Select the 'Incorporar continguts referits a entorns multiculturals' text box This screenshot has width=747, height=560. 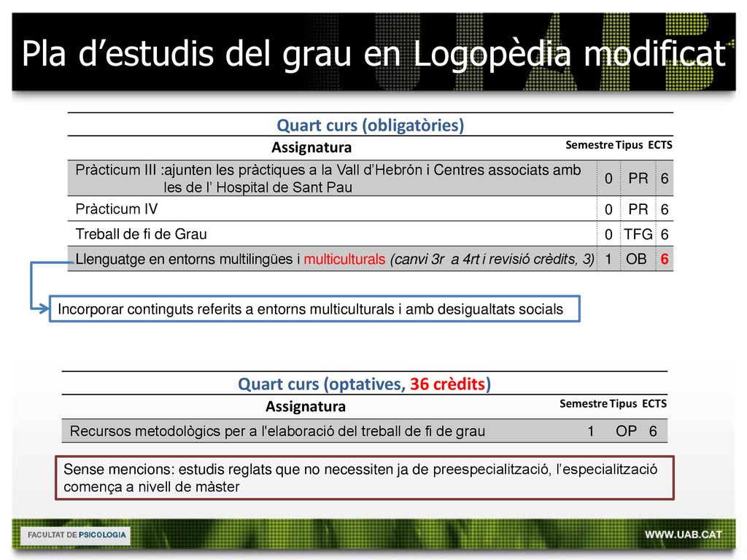pyautogui.click(x=314, y=309)
